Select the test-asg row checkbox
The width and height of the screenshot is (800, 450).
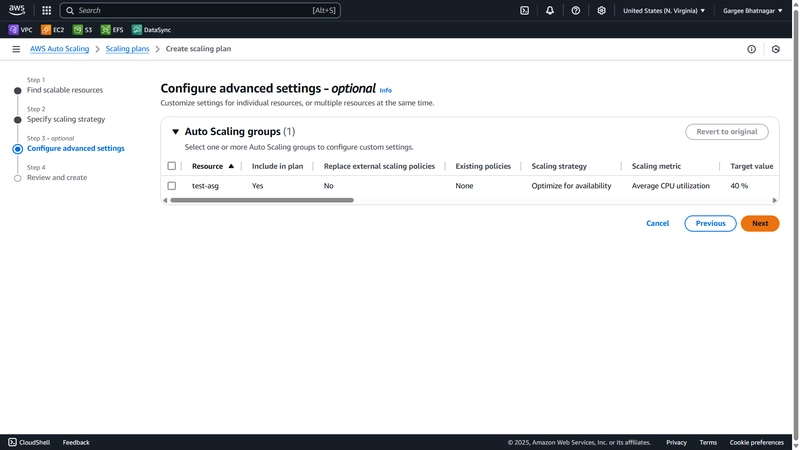tap(171, 186)
